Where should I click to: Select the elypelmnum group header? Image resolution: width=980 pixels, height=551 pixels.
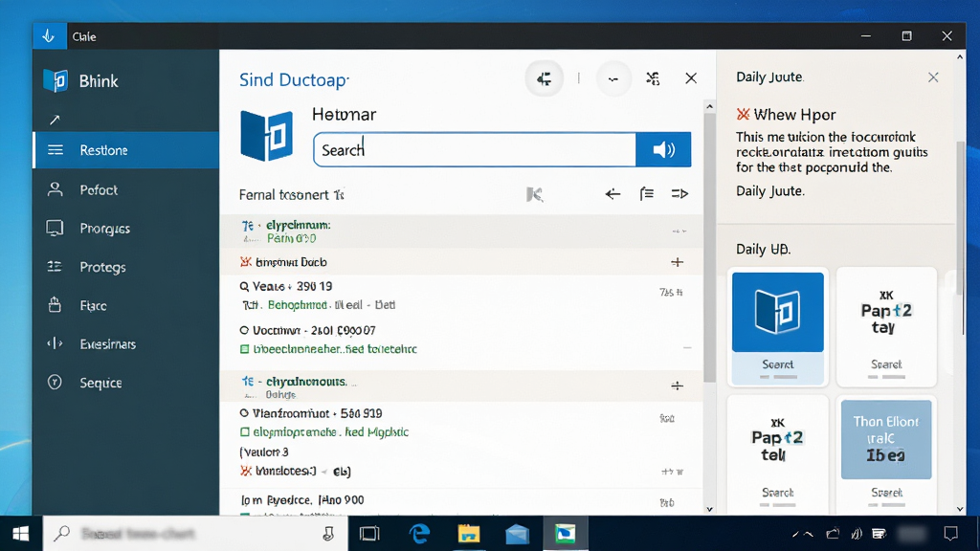461,231
